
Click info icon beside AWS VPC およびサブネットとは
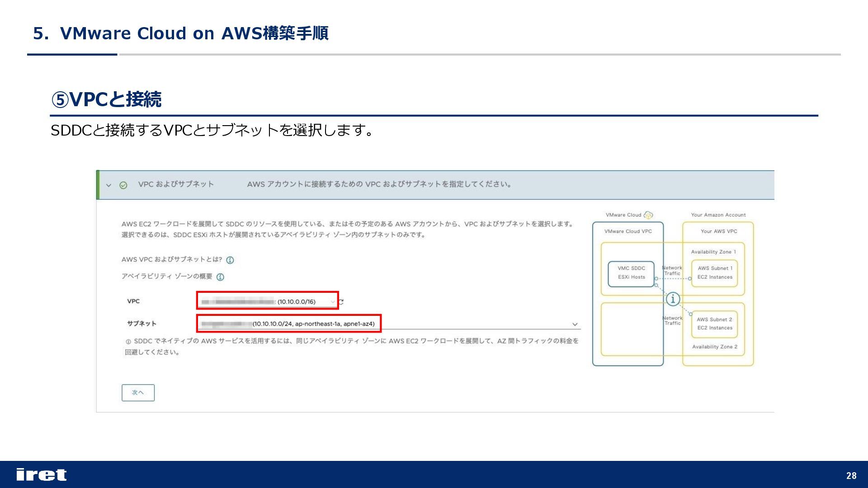pos(230,260)
